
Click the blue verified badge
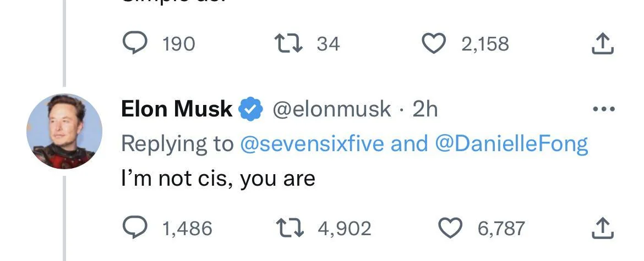(x=250, y=109)
